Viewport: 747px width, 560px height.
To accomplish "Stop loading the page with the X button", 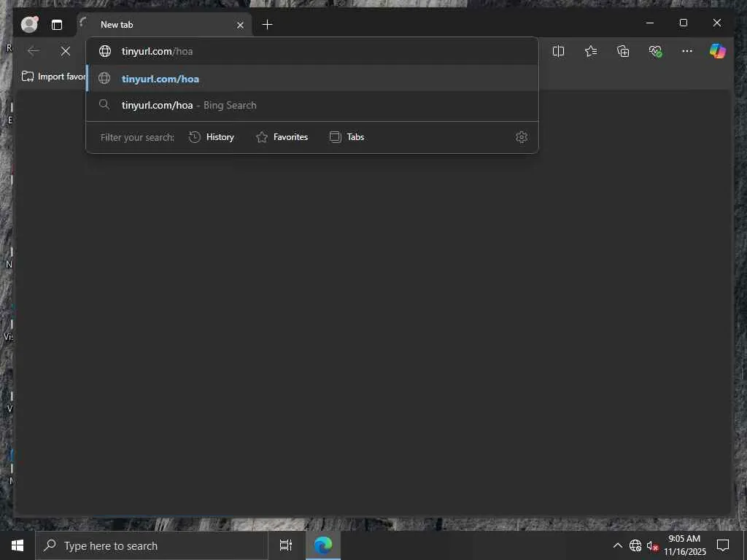I will pyautogui.click(x=65, y=51).
